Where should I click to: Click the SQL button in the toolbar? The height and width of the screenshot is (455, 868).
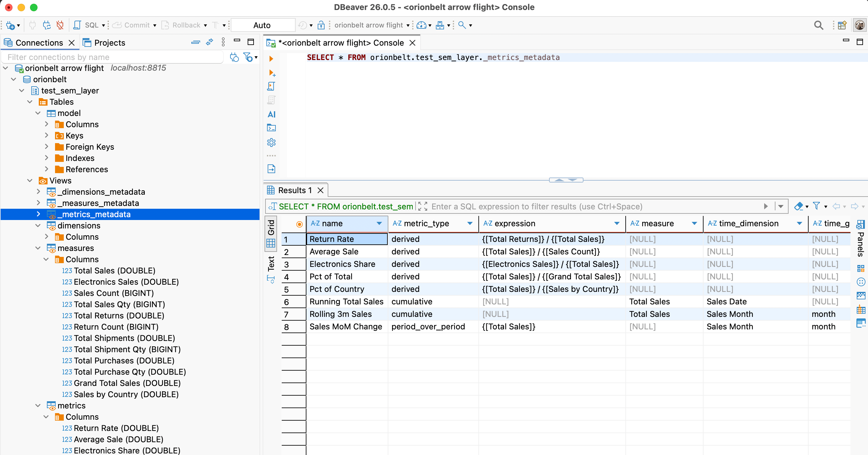pos(86,25)
